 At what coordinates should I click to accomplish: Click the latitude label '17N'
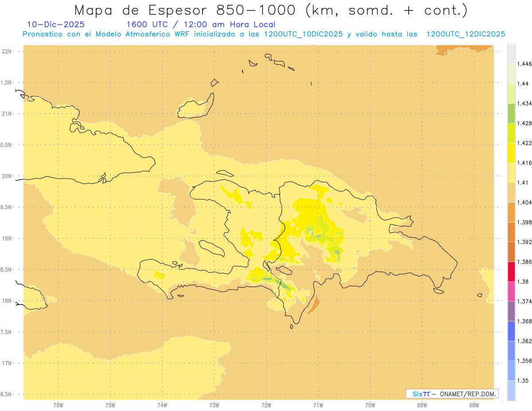(x=7, y=363)
